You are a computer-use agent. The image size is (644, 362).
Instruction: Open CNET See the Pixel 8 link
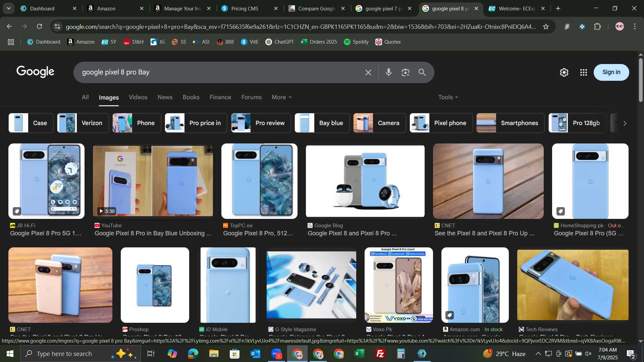point(484,233)
